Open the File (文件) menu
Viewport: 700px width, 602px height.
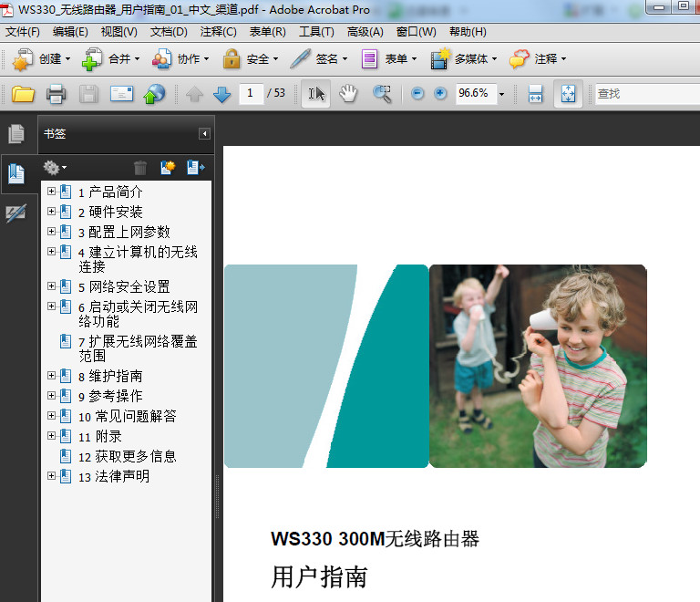tap(22, 32)
